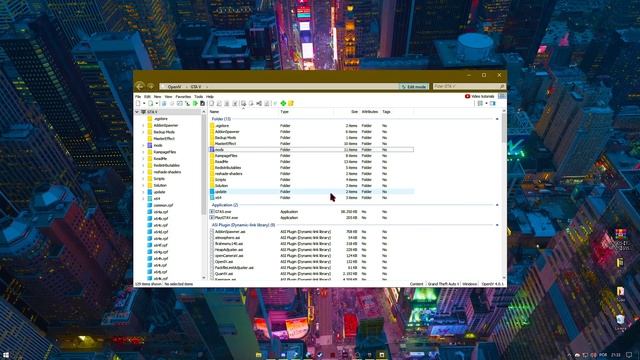The image size is (640, 360).
Task: Open the Windows Start button
Action: coord(6,356)
